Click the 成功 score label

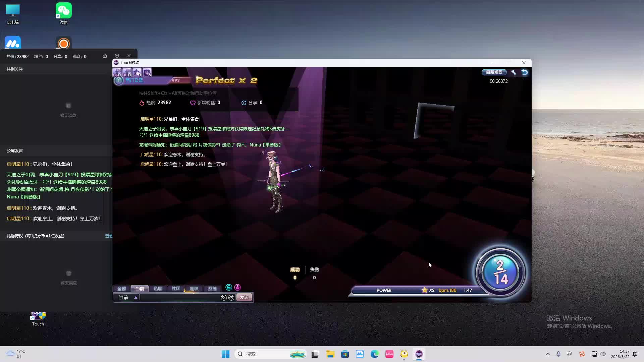coord(295,269)
